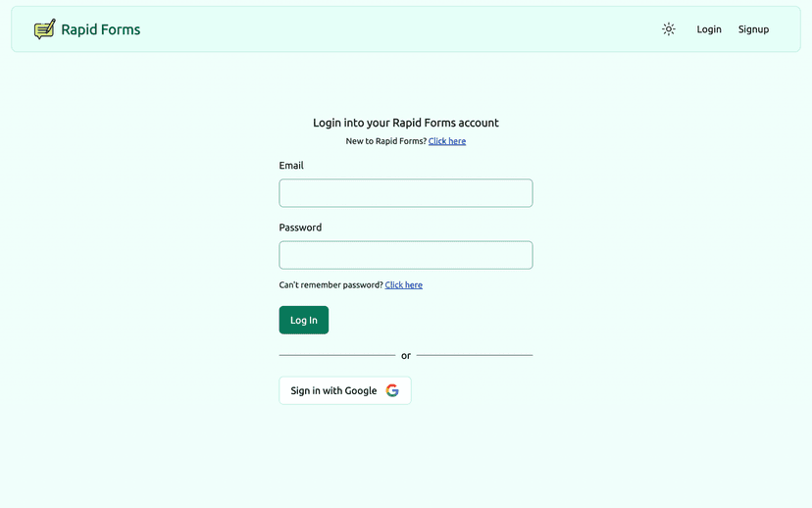The height and width of the screenshot is (508, 812).
Task: Click the Google logo icon
Action: coord(392,390)
